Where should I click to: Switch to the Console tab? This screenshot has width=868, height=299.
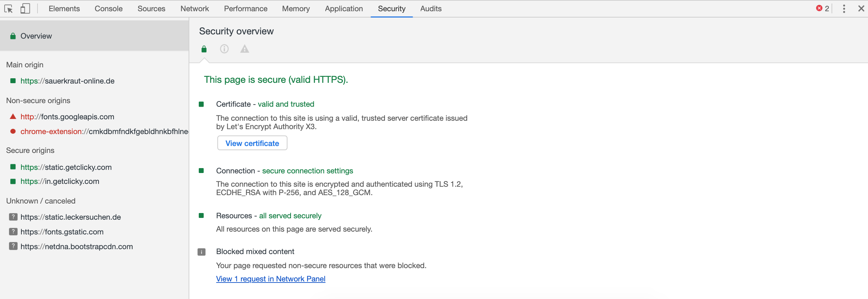point(108,9)
